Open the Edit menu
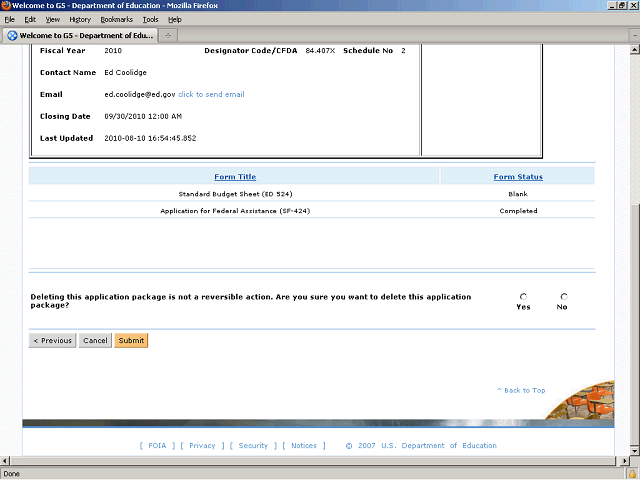 point(30,20)
